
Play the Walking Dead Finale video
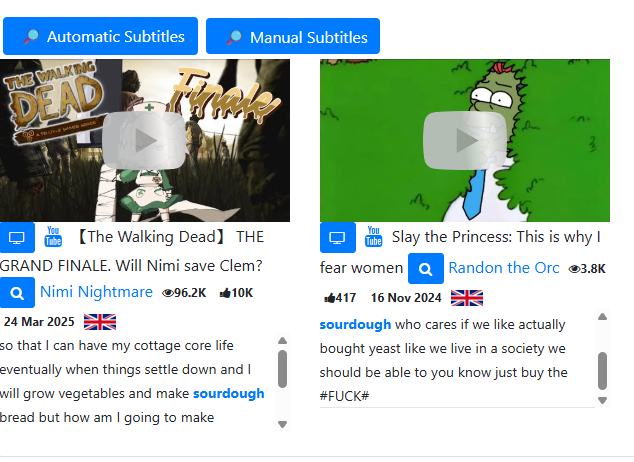(x=144, y=140)
